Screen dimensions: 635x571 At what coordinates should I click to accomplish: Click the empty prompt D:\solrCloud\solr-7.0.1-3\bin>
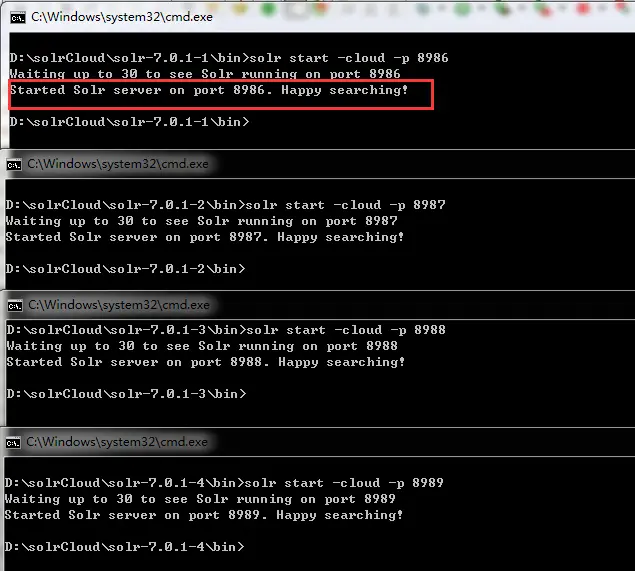(x=126, y=394)
